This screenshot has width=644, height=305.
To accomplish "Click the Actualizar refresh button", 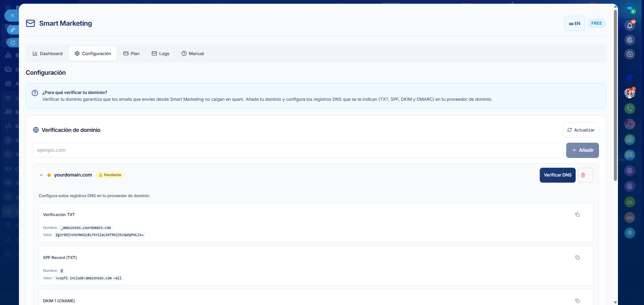I will point(581,130).
